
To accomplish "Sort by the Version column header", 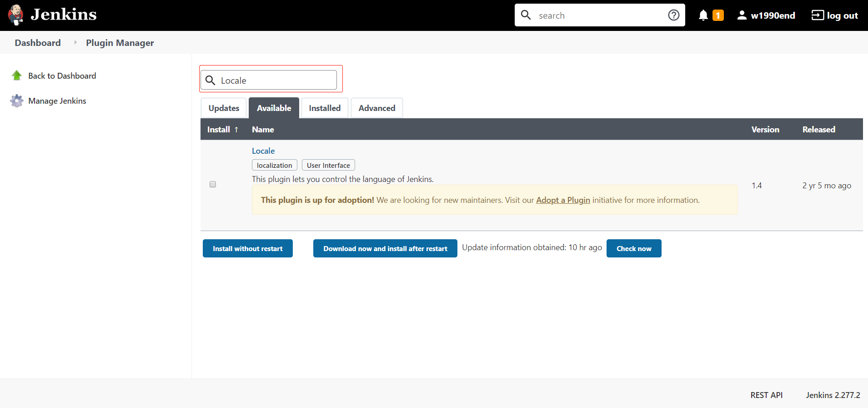I will coord(765,130).
